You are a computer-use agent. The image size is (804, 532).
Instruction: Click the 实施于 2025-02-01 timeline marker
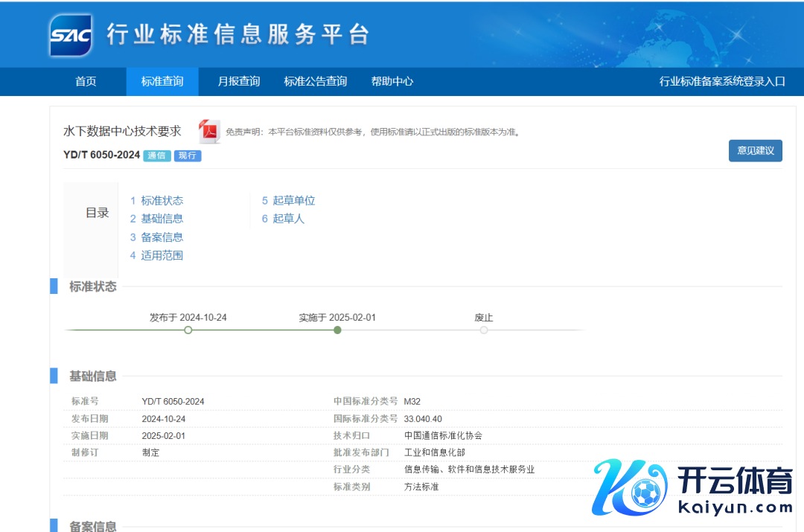pyautogui.click(x=337, y=330)
